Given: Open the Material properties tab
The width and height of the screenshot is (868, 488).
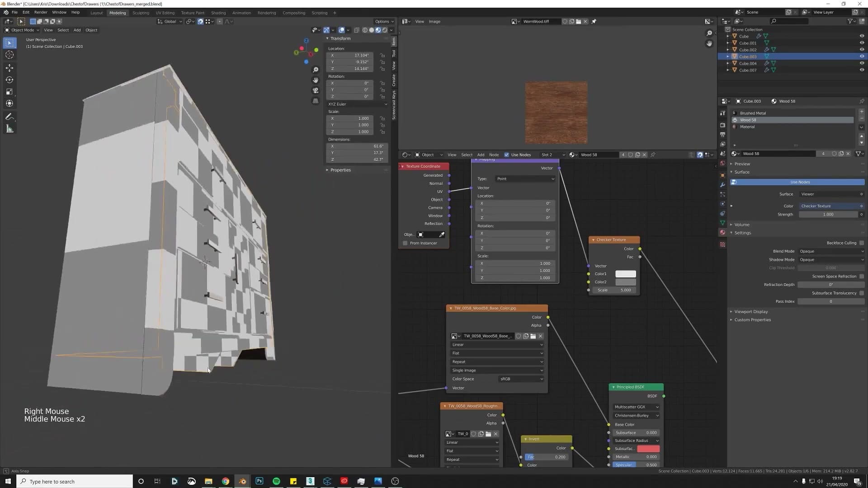Looking at the screenshot, I should (x=722, y=232).
